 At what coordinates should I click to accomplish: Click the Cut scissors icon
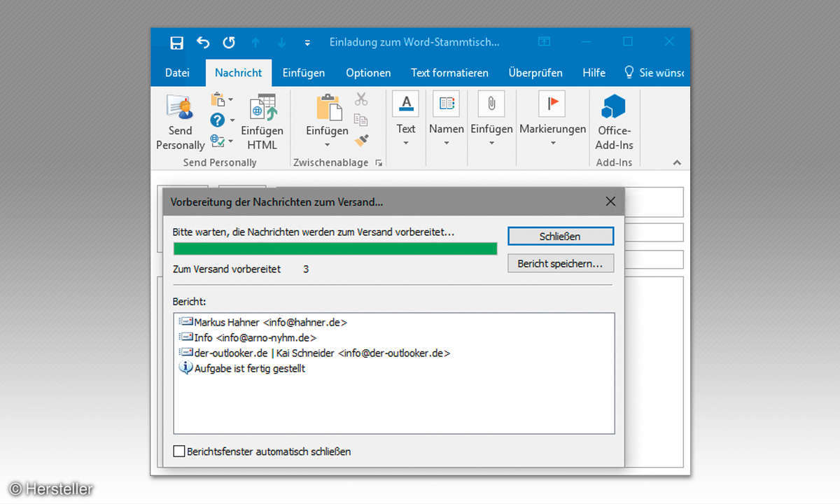pyautogui.click(x=361, y=99)
